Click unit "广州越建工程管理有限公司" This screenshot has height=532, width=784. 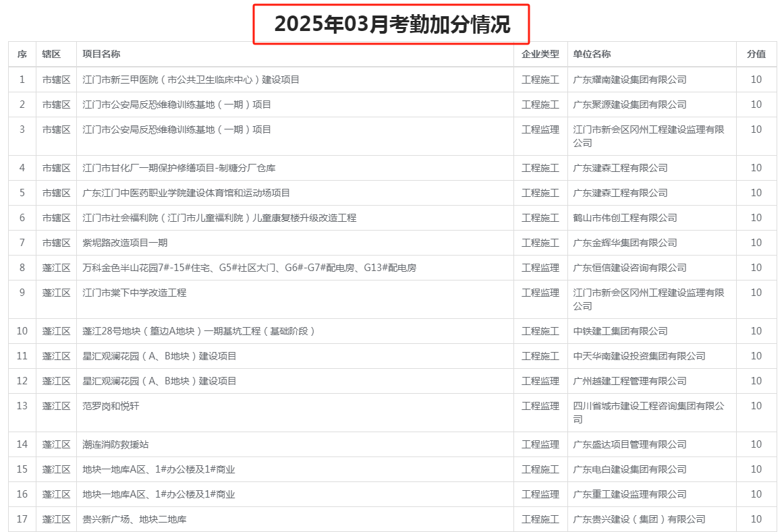pos(629,381)
